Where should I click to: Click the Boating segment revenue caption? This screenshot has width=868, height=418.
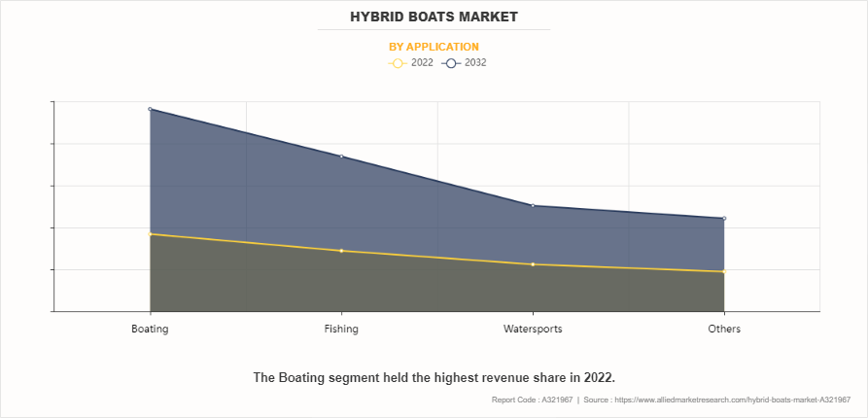434,376
